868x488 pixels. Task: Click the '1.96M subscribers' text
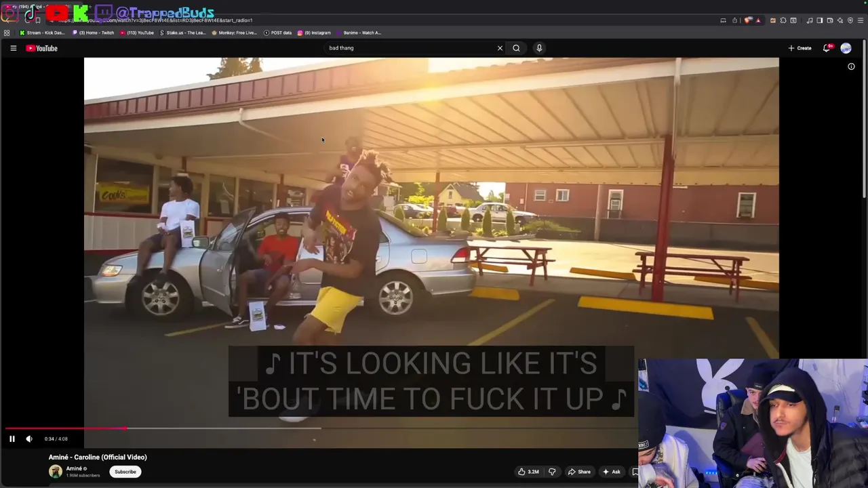point(83,475)
